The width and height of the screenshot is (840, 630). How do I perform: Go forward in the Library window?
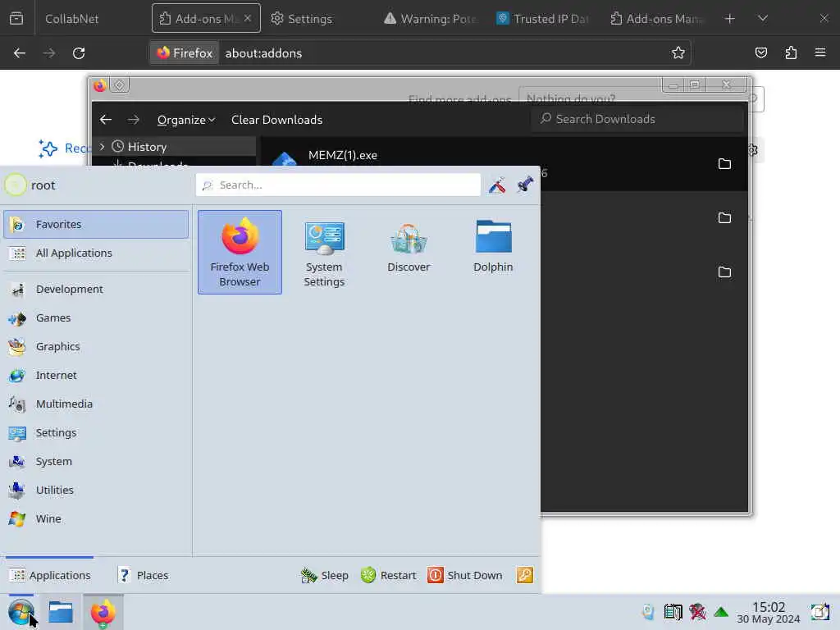pos(134,120)
